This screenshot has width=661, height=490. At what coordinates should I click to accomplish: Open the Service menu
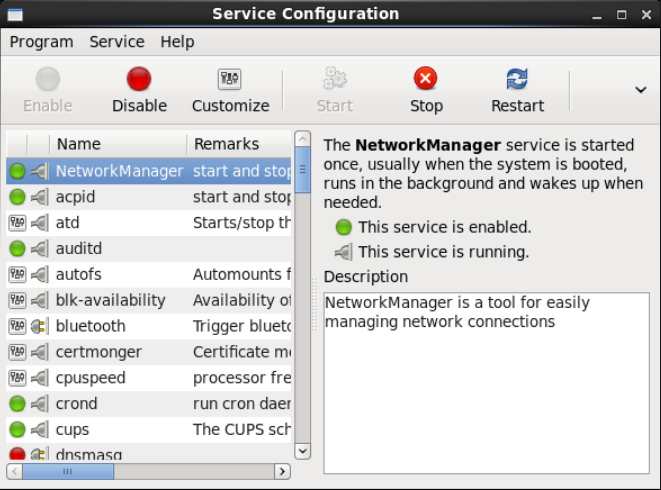click(x=117, y=42)
